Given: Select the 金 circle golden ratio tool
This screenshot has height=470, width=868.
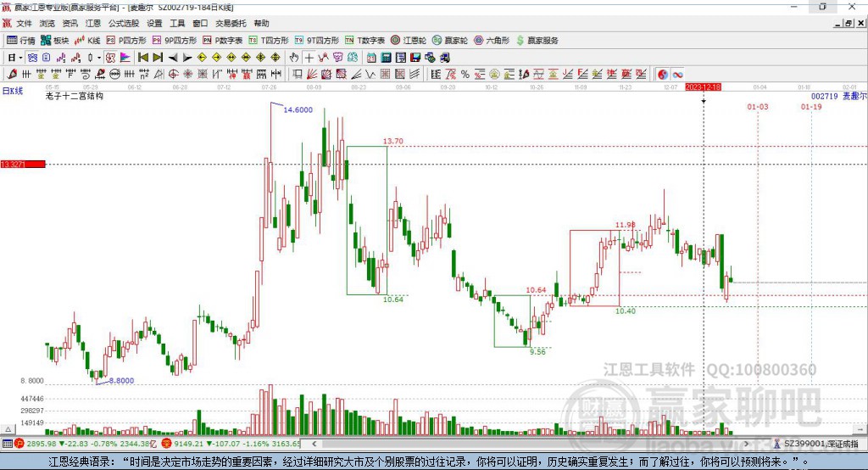Looking at the screenshot, I should pos(494,75).
